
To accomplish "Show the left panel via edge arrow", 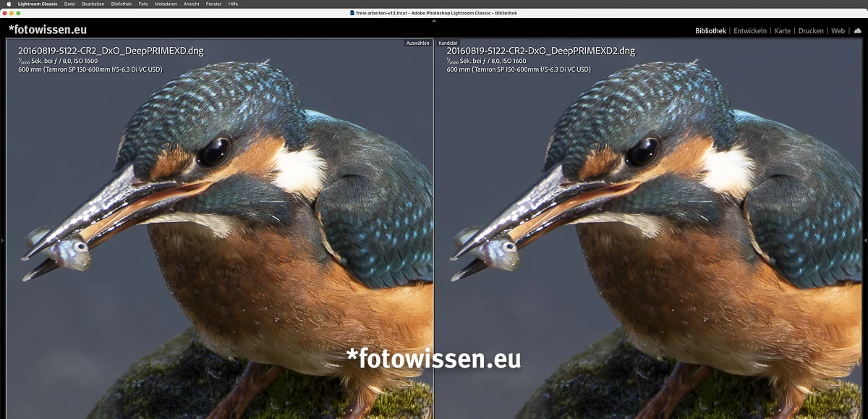I will coord(3,240).
